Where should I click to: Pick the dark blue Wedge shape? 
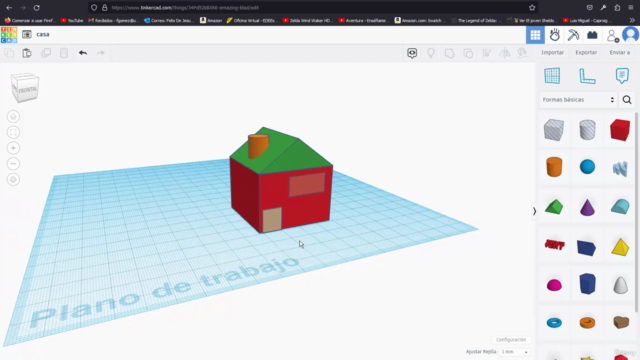click(x=587, y=248)
